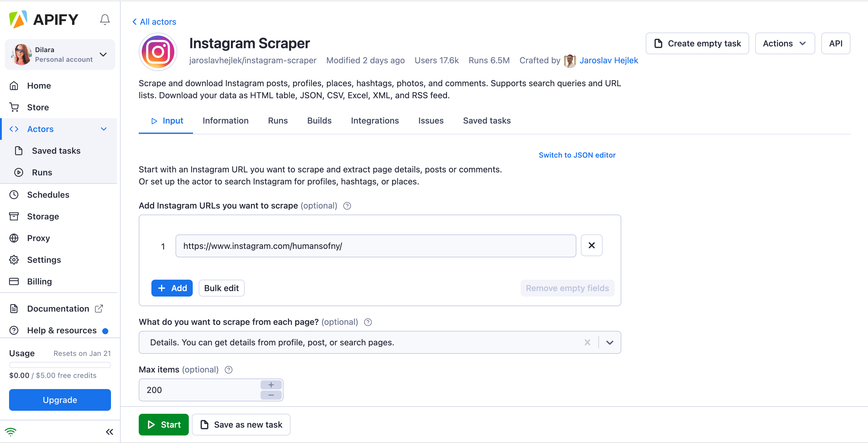The height and width of the screenshot is (443, 868).
Task: Go to the Store
Action: (38, 107)
